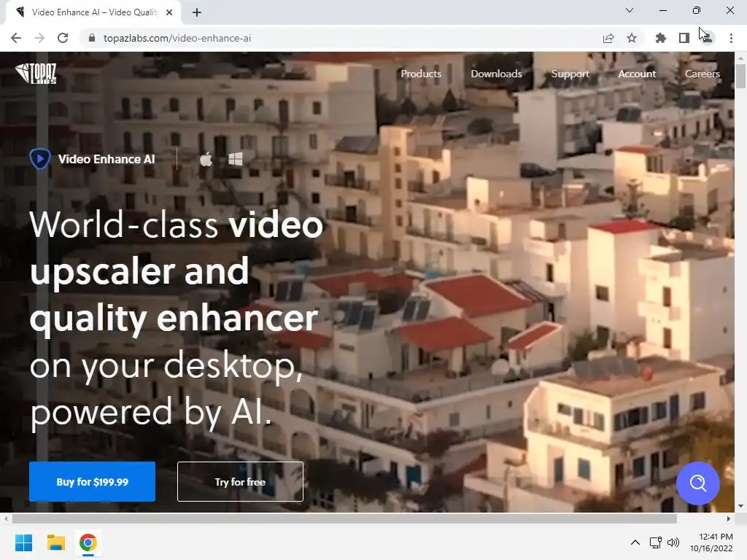Click the Topaz Labs logo
This screenshot has height=560, width=747.
(x=36, y=74)
